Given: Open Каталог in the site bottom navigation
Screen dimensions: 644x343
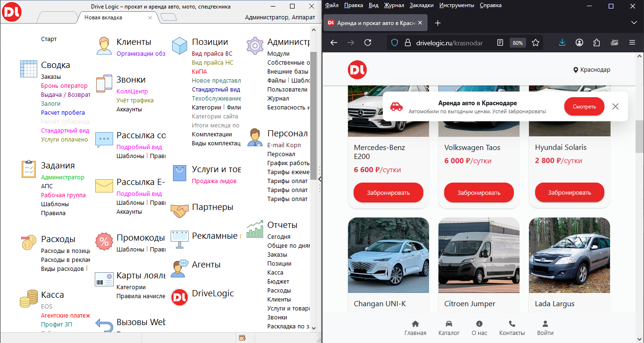Looking at the screenshot, I should click(x=449, y=328).
